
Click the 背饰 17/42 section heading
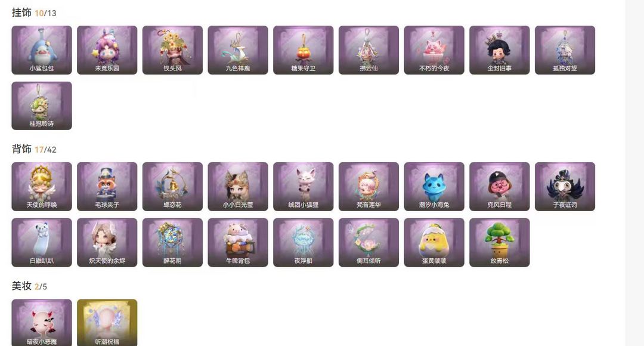click(x=34, y=149)
